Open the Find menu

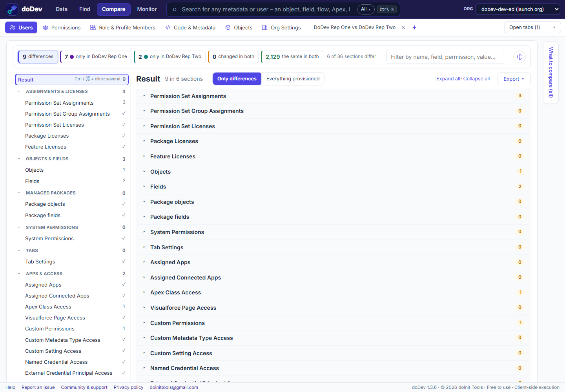click(85, 9)
